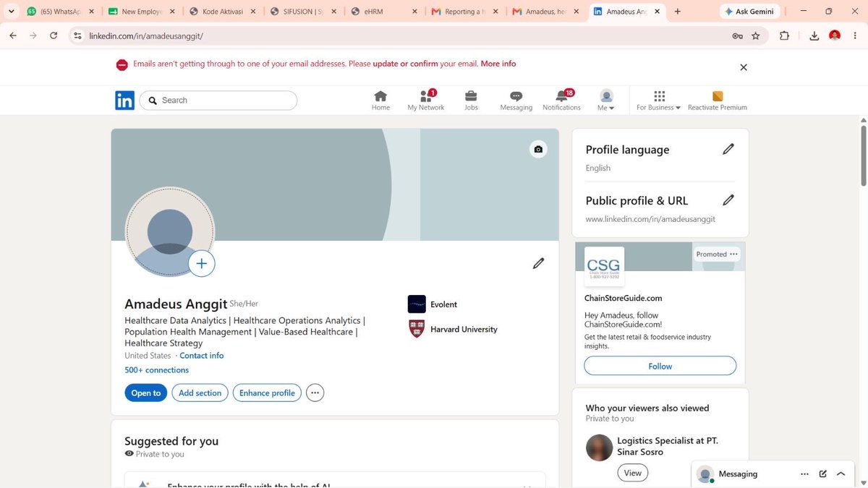Click the Open to button
The image size is (868, 488).
(x=146, y=393)
